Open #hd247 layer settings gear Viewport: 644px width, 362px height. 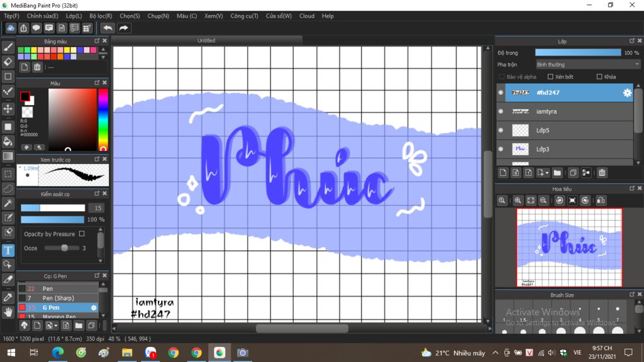click(x=627, y=93)
